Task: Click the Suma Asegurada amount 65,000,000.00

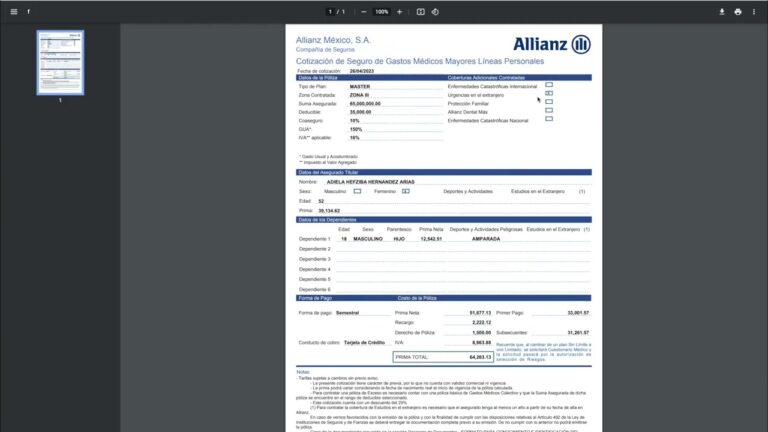Action: coord(365,104)
